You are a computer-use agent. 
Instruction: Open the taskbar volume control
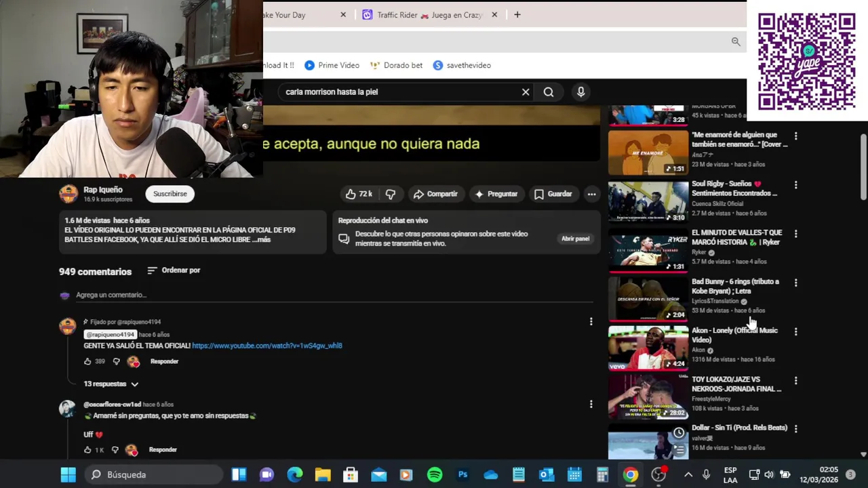tap(769, 475)
